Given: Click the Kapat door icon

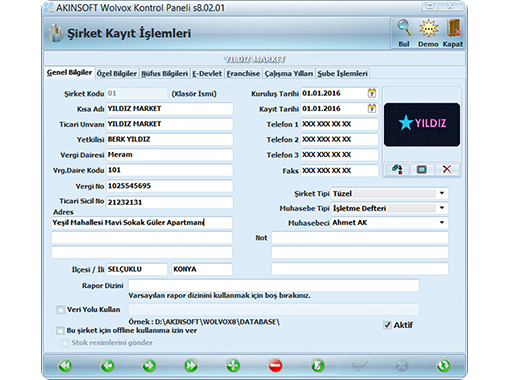Looking at the screenshot, I should point(453,28).
